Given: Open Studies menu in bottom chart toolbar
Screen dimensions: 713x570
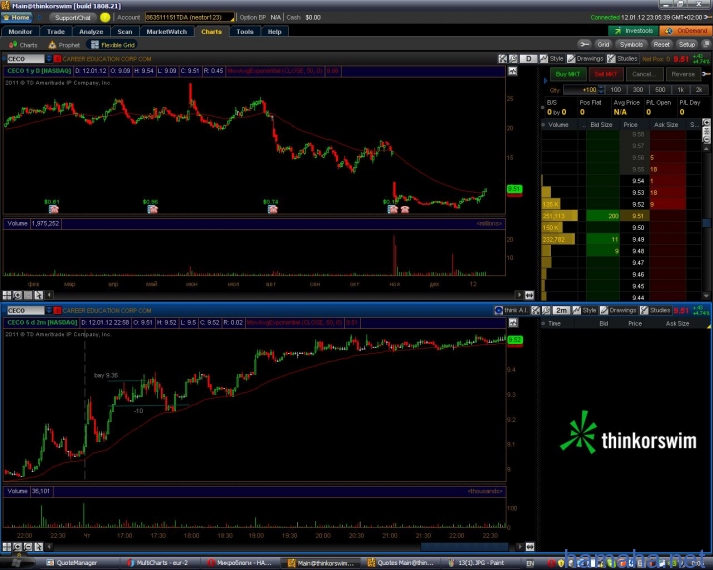Looking at the screenshot, I should pyautogui.click(x=655, y=310).
